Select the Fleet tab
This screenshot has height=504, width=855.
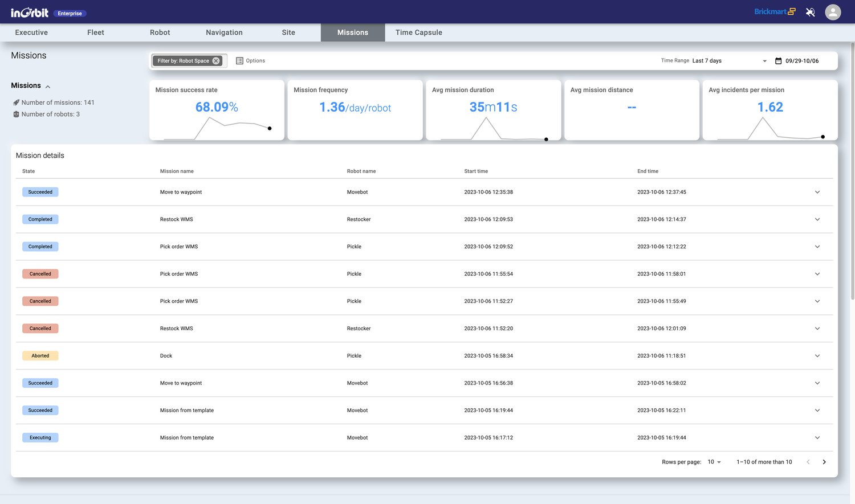click(x=96, y=32)
